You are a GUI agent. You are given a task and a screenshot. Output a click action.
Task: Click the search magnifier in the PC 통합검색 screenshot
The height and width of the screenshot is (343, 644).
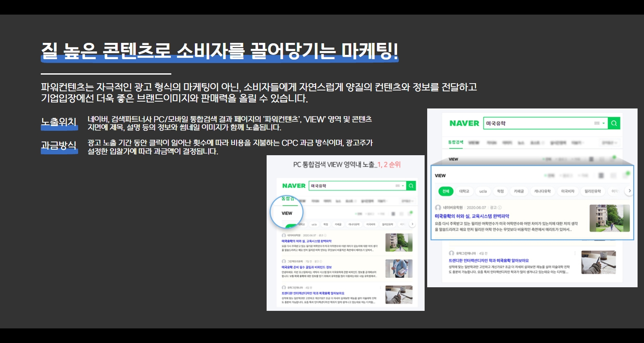coord(411,186)
